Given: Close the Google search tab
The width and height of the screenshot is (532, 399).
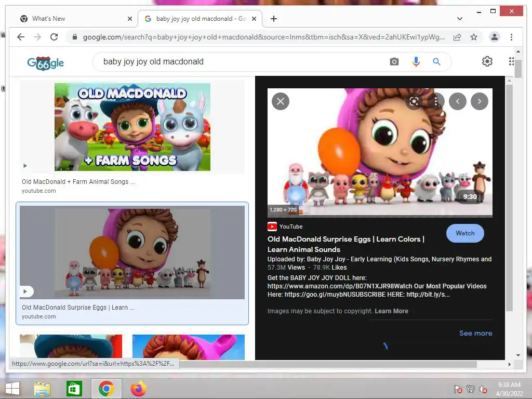Looking at the screenshot, I should [x=254, y=19].
